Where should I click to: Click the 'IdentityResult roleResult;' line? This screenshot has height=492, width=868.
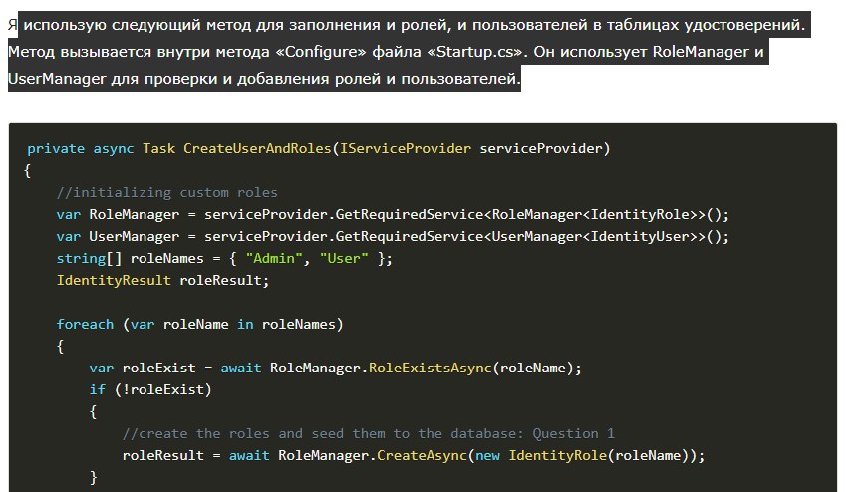tap(162, 281)
